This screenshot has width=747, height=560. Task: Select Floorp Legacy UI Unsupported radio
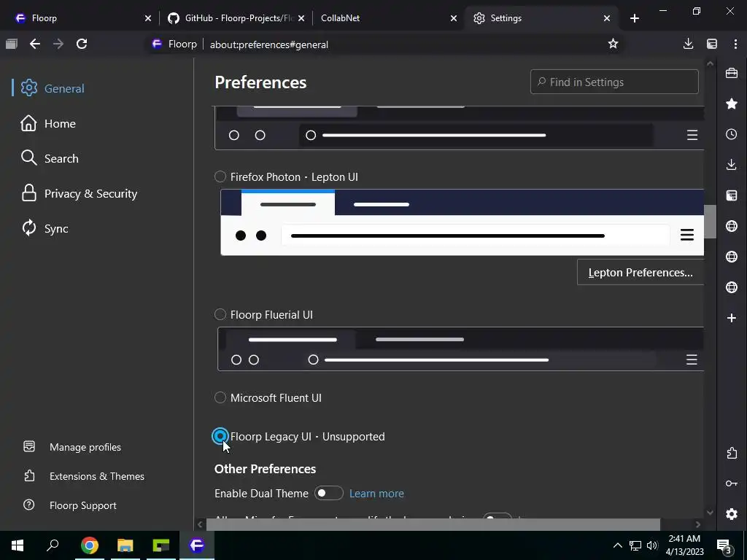point(220,436)
